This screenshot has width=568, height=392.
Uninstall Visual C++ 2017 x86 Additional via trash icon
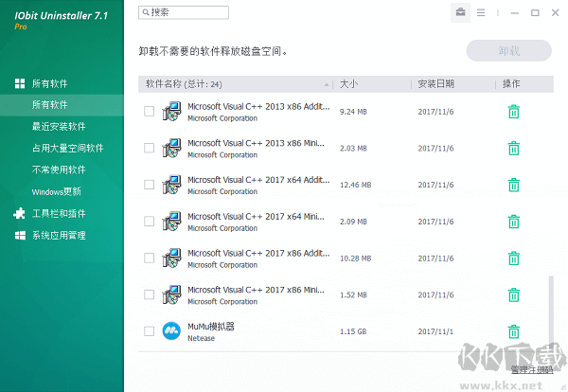[x=514, y=258]
